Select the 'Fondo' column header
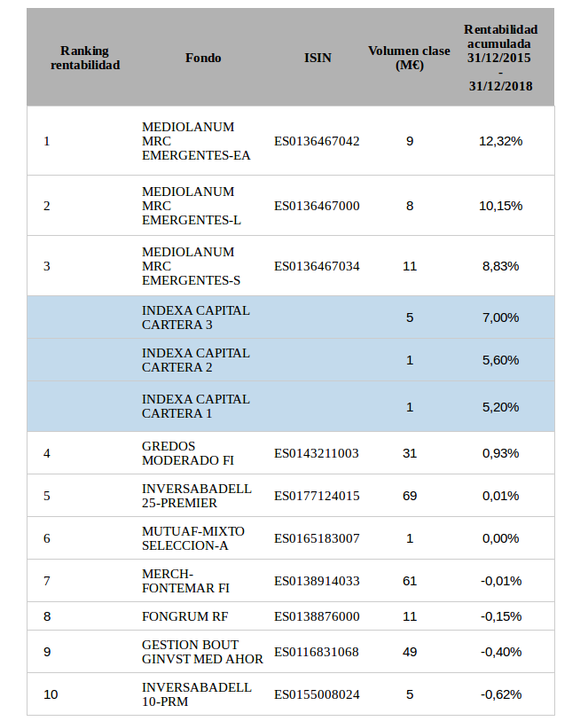Image resolution: width=588 pixels, height=721 pixels. point(203,58)
